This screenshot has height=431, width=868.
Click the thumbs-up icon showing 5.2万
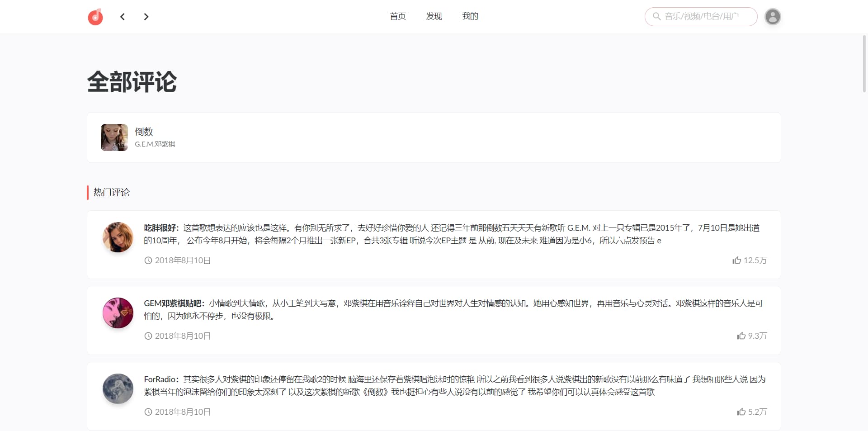coord(740,412)
